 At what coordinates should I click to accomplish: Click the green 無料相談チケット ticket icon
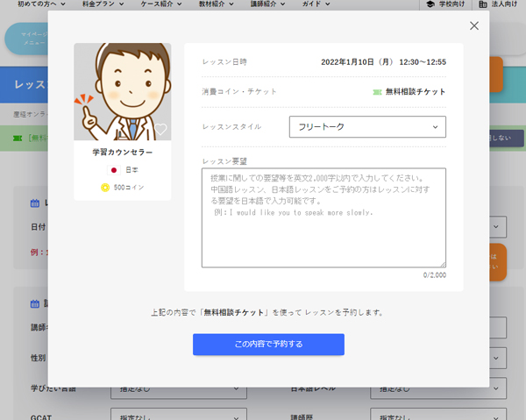(x=377, y=91)
